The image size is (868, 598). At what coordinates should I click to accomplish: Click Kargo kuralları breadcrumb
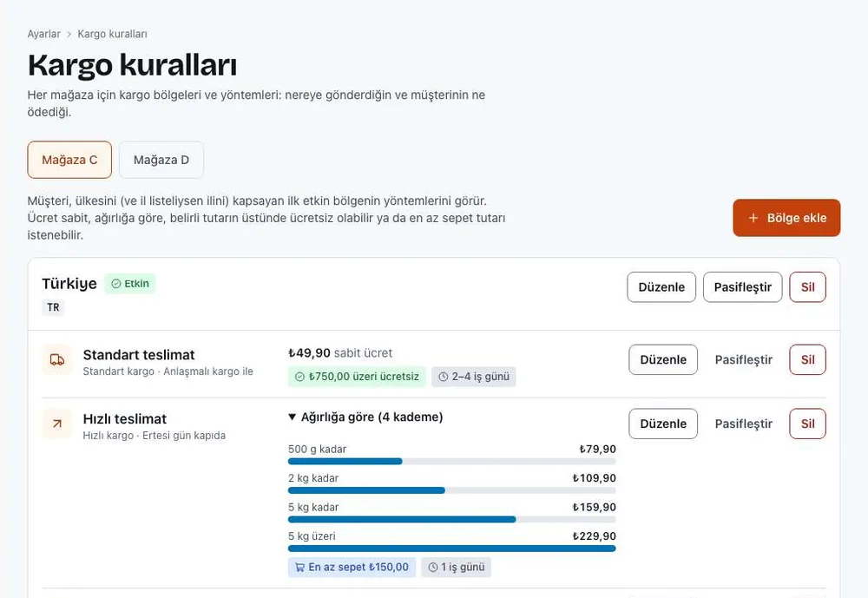[112, 34]
